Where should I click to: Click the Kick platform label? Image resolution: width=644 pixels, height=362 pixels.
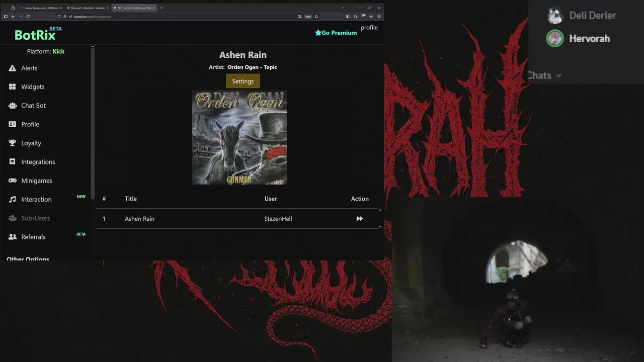[x=58, y=51]
